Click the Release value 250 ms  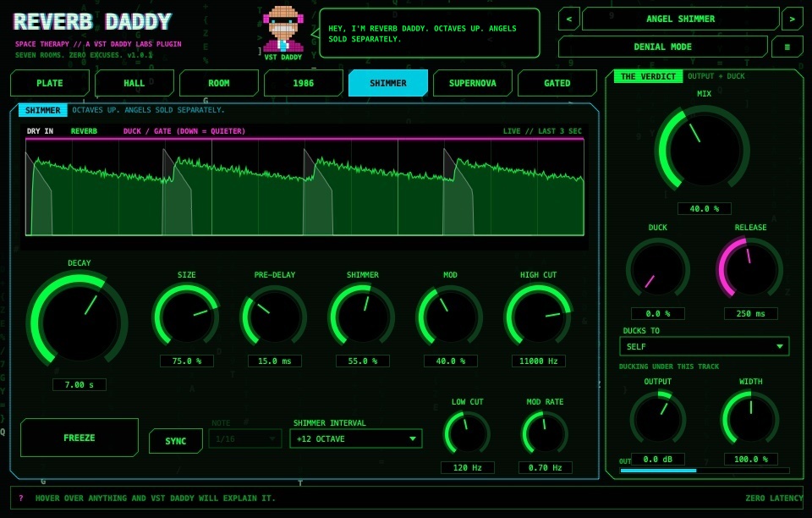750,314
